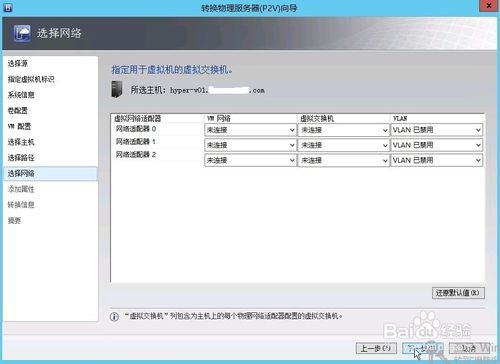The image size is (500, 364).
Task: Open VLAN dropdown for 网络适配器 2
Action: [x=437, y=160]
